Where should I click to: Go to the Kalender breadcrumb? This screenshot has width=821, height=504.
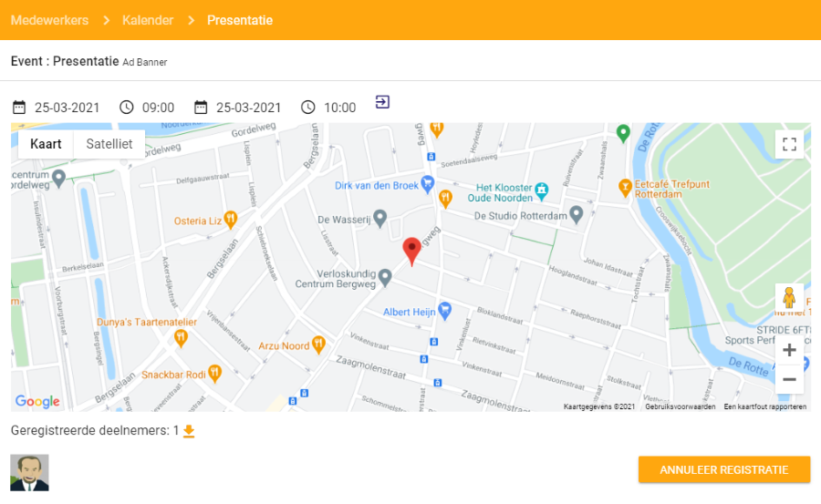point(148,20)
